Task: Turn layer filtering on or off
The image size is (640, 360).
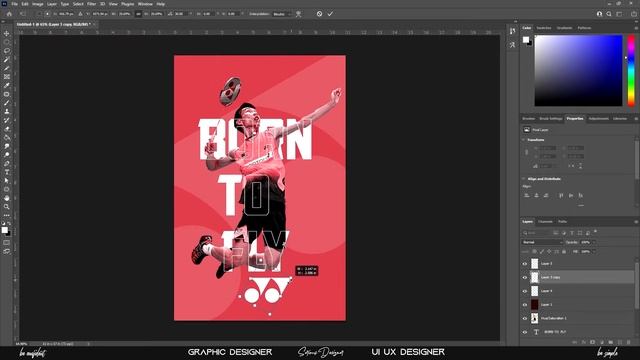Action: [596, 231]
